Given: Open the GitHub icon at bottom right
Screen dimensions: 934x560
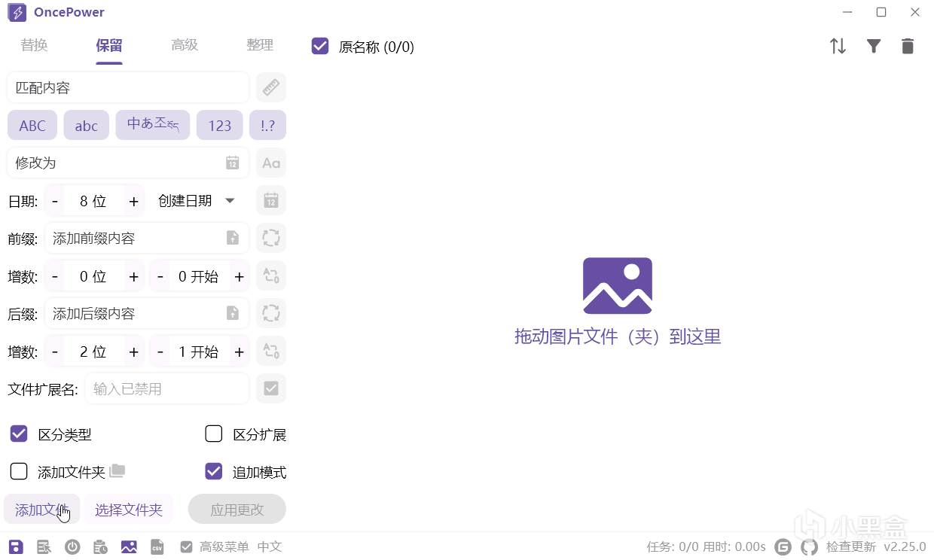Looking at the screenshot, I should tap(809, 547).
